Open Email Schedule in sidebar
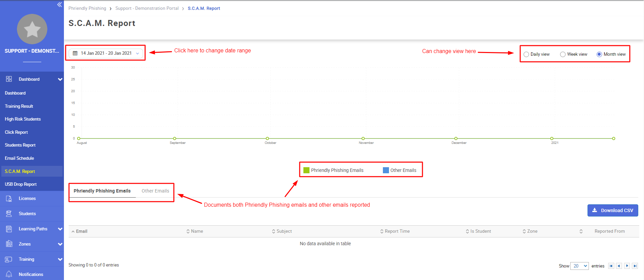Image resolution: width=644 pixels, height=280 pixels. (19, 158)
